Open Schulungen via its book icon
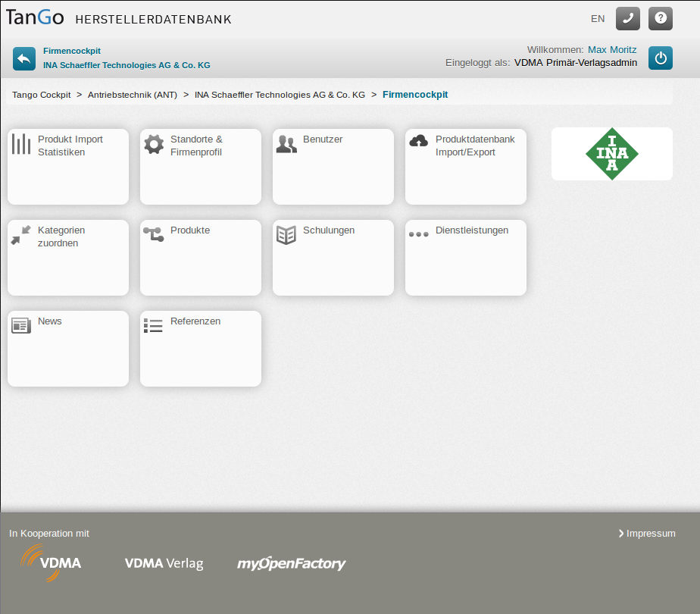This screenshot has width=700, height=614. coord(286,235)
